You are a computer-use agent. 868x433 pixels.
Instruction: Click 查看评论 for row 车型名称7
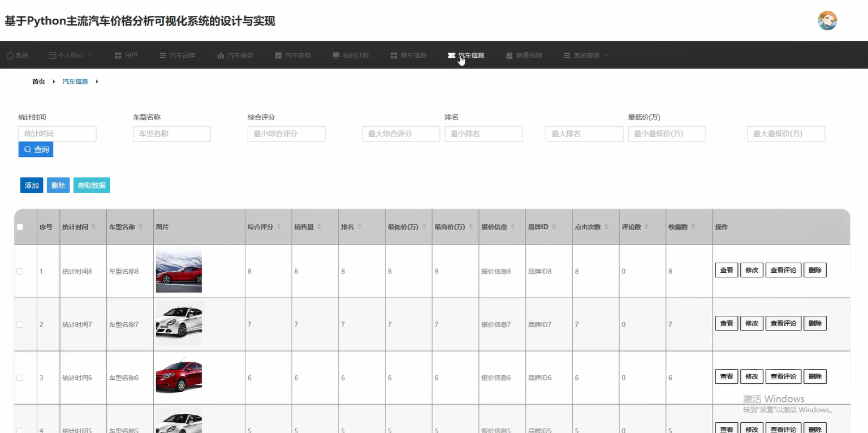(x=783, y=323)
